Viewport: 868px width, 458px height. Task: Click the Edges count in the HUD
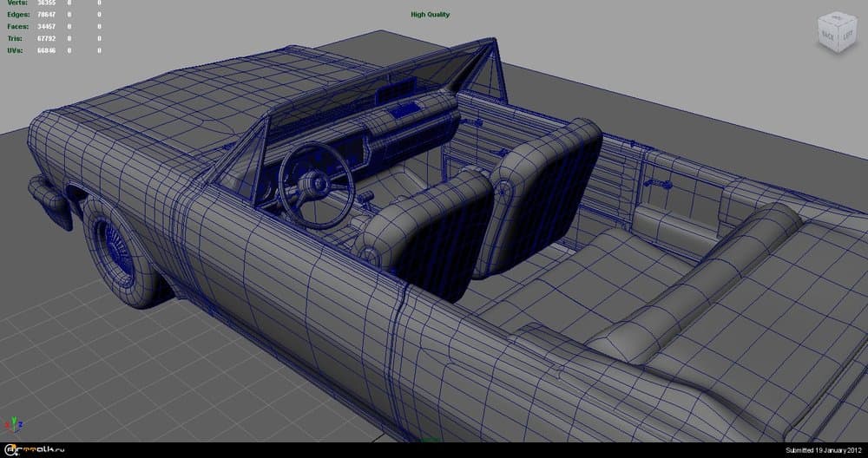(x=46, y=15)
